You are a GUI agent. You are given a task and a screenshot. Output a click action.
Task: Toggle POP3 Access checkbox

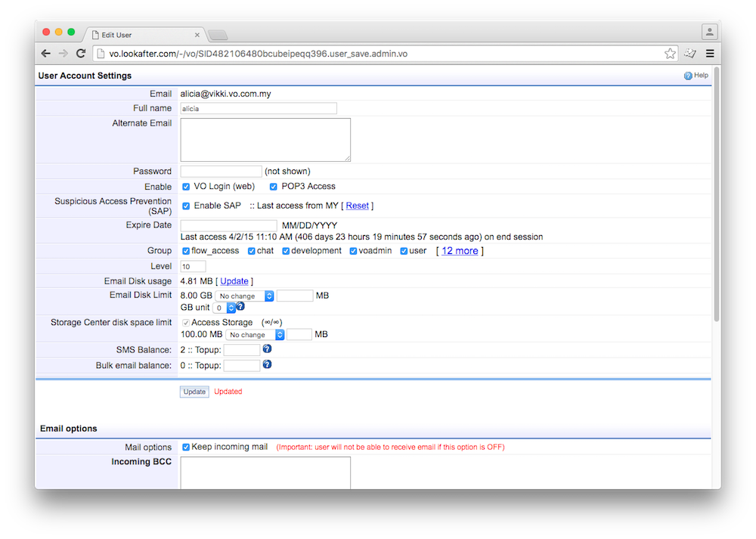(274, 187)
